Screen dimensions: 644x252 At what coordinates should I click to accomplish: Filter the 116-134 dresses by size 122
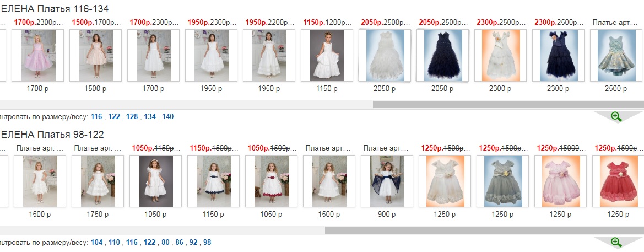(x=114, y=117)
